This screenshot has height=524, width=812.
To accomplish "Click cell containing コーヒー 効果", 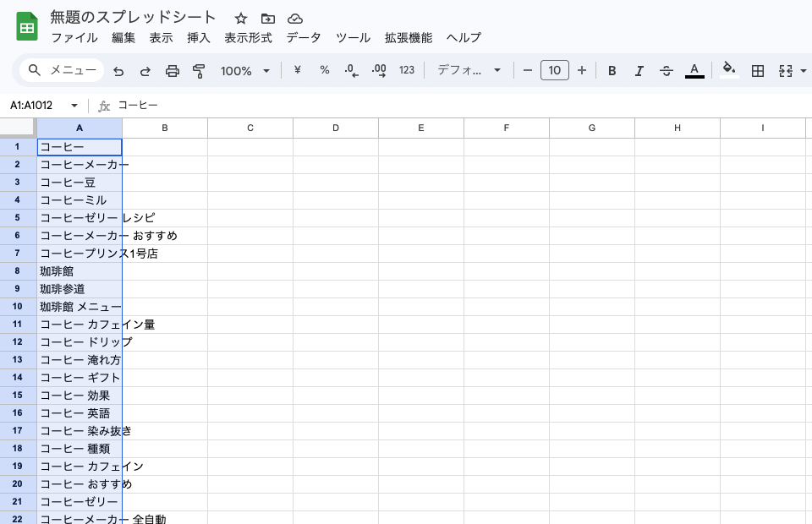I will (80, 396).
